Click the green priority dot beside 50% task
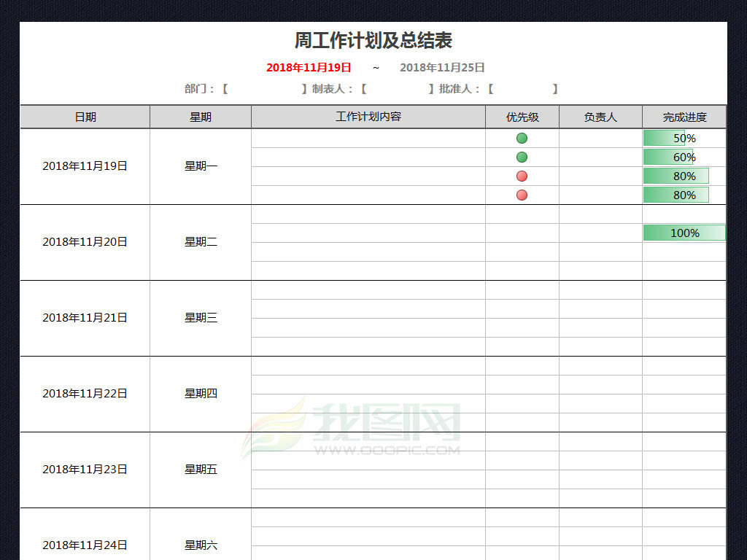The height and width of the screenshot is (560, 747). 522,138
